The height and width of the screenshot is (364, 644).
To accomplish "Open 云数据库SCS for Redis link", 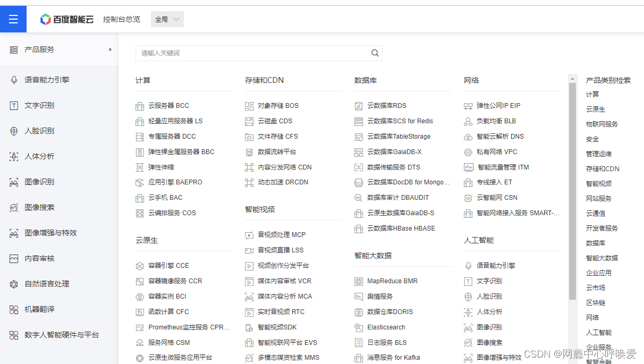I will click(x=400, y=121).
